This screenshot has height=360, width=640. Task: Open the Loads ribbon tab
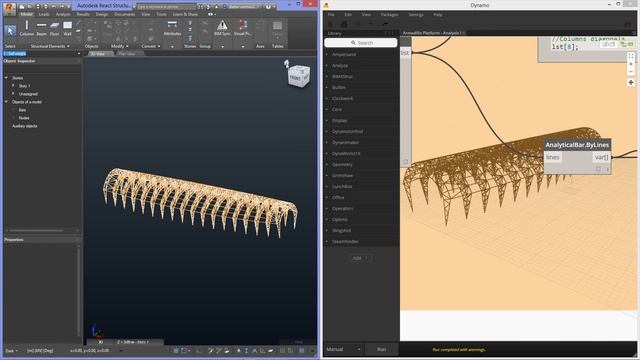click(44, 14)
